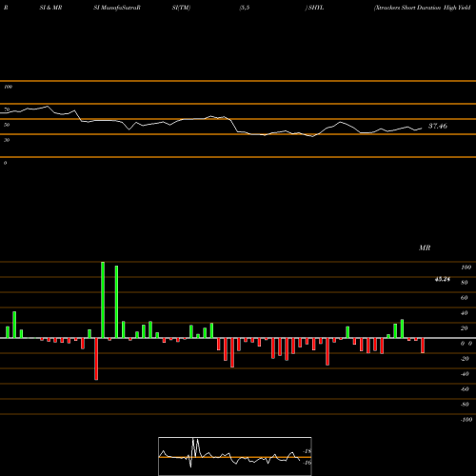Click the MR axis label -20
Viewport: 476px width, 476px height.
tap(465, 359)
